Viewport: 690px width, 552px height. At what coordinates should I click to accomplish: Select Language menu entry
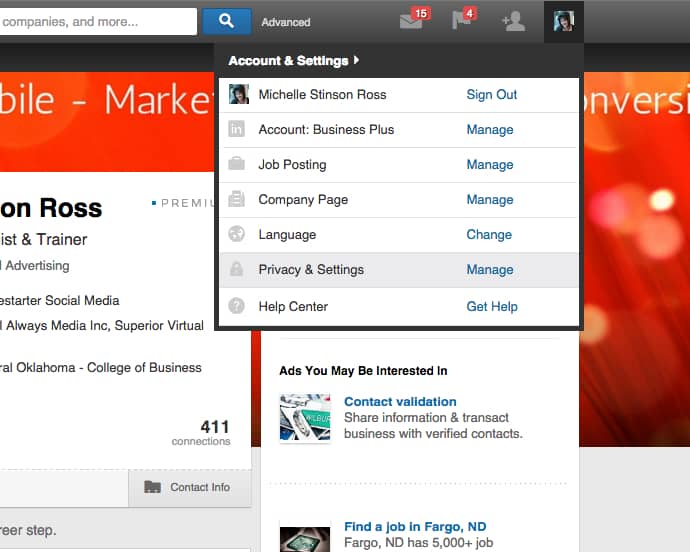click(x=287, y=235)
